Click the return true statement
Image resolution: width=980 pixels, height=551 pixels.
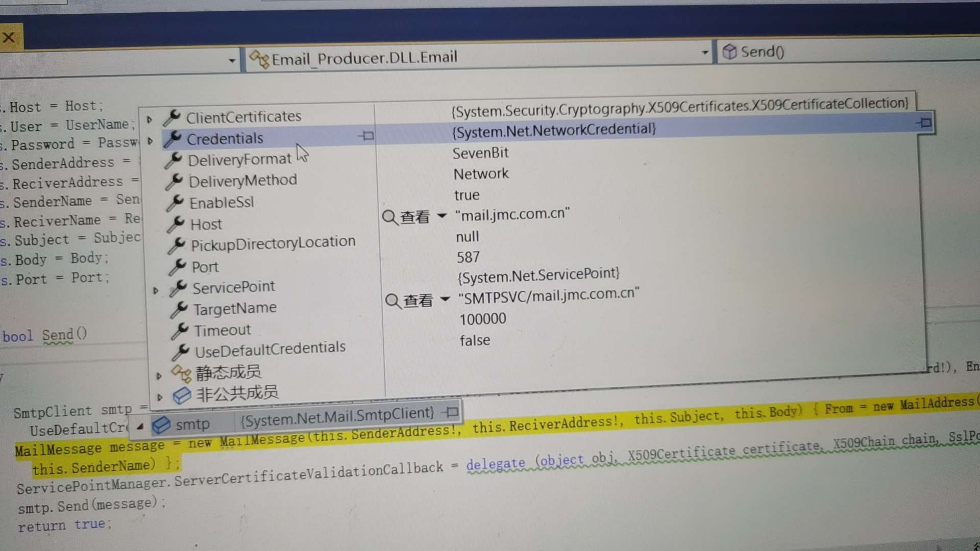[x=64, y=525]
